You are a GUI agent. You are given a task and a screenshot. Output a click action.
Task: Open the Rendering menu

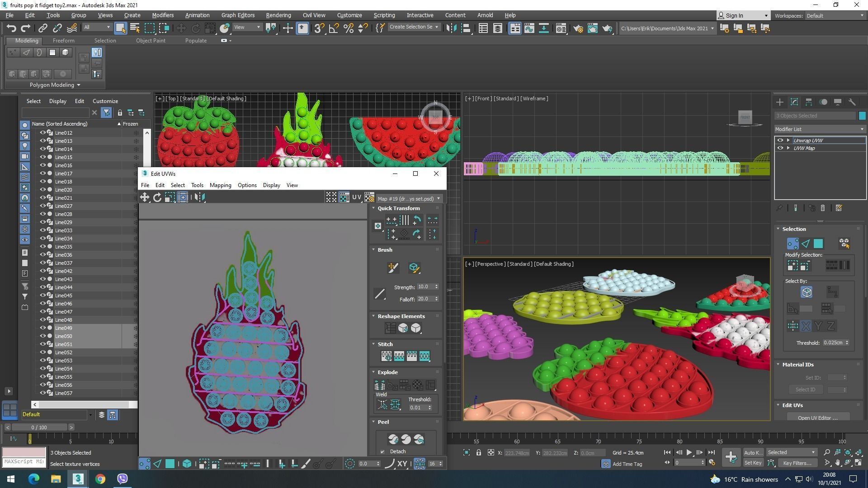[278, 15]
